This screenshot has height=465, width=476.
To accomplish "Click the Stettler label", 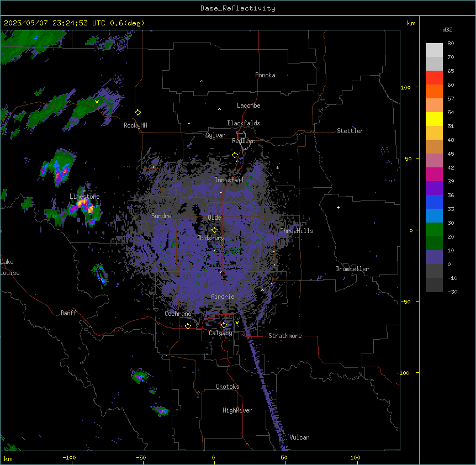I will tap(350, 131).
